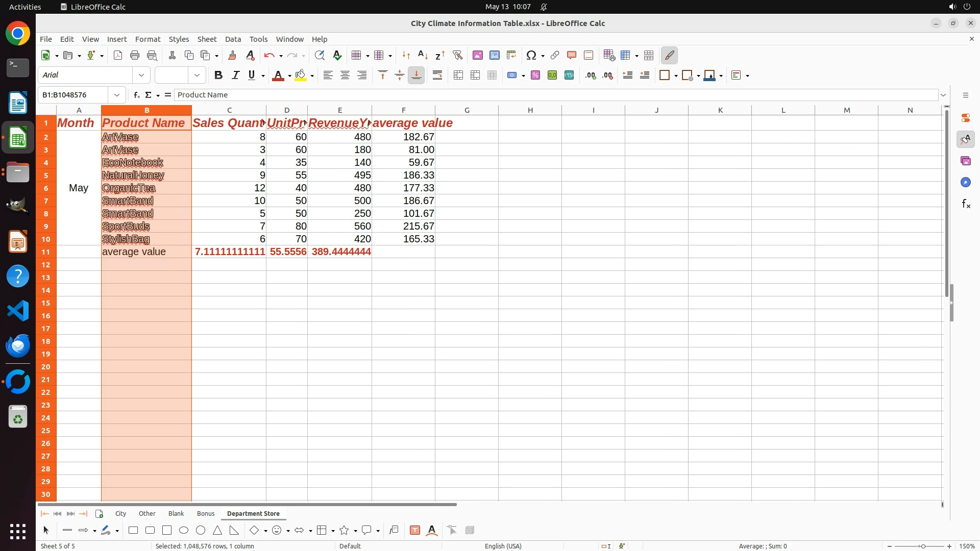
Task: Expand the Name Box dropdown
Action: pos(117,95)
